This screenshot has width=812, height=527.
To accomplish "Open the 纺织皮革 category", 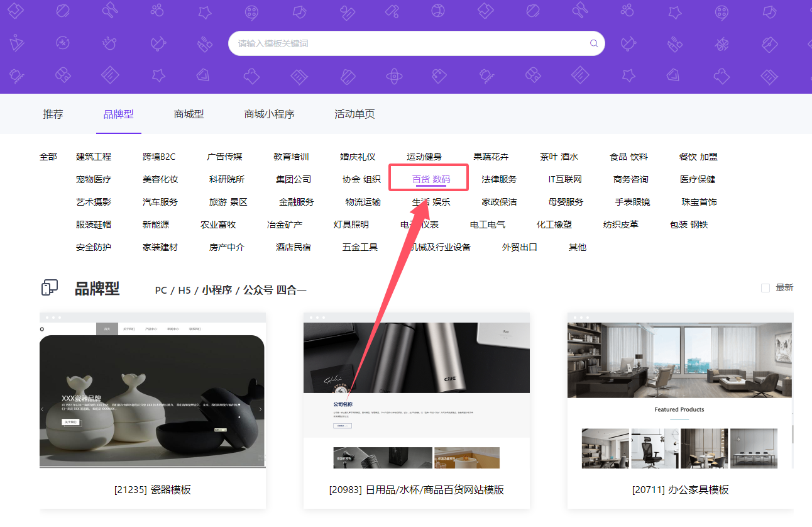I will pyautogui.click(x=621, y=225).
